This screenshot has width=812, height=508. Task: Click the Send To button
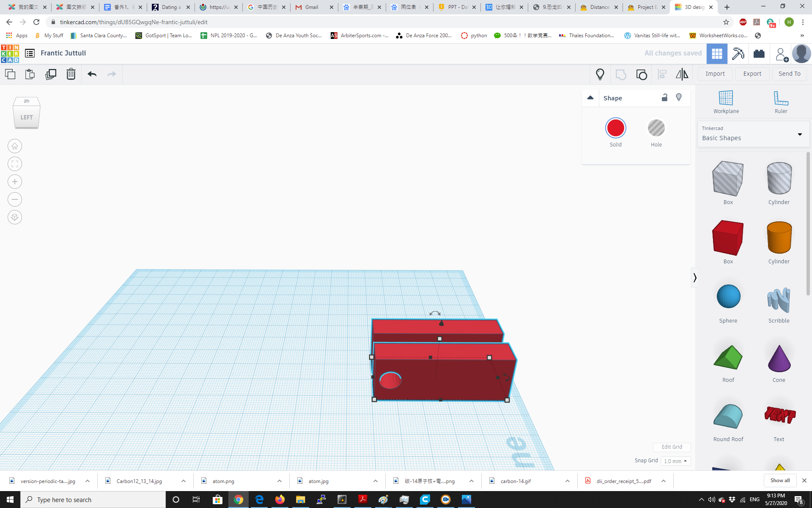pos(790,74)
